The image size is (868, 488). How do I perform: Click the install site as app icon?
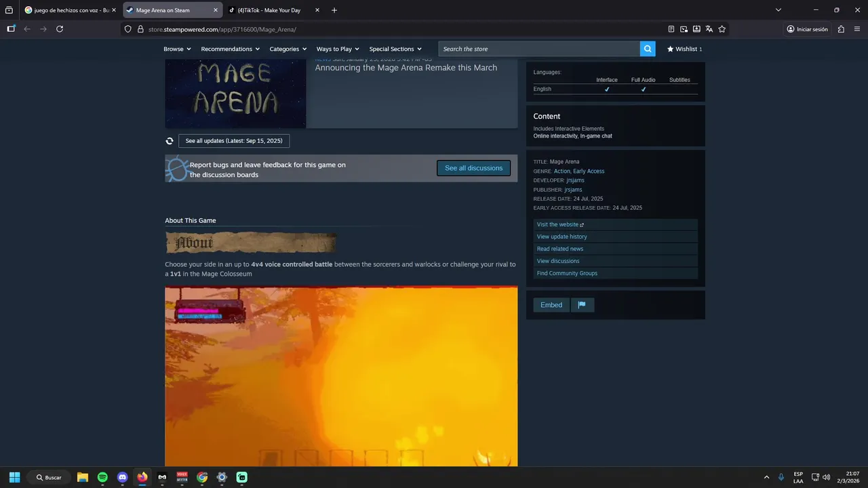(696, 29)
